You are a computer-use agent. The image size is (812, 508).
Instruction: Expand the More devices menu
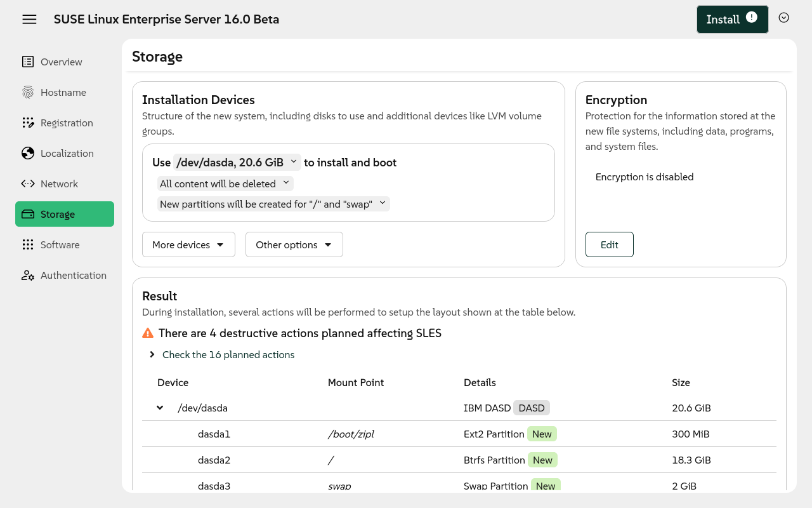point(188,244)
